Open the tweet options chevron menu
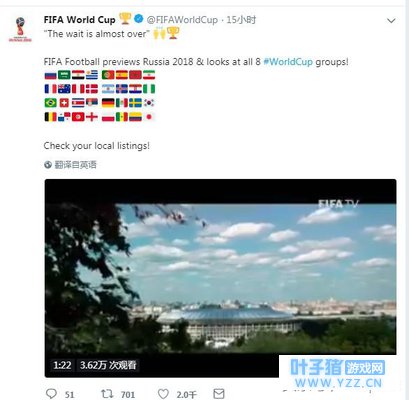This screenshot has width=409, height=400. [391, 21]
